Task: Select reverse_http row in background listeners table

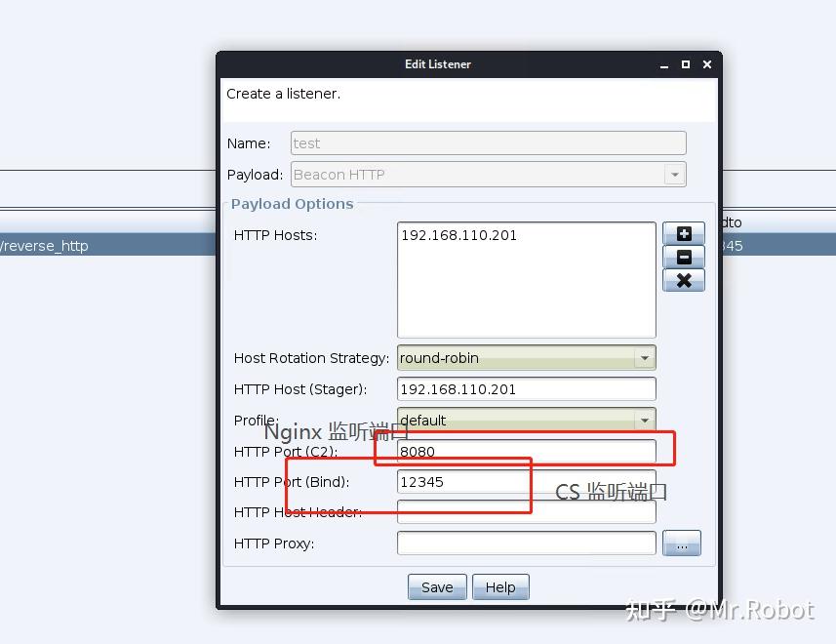Action: point(107,245)
